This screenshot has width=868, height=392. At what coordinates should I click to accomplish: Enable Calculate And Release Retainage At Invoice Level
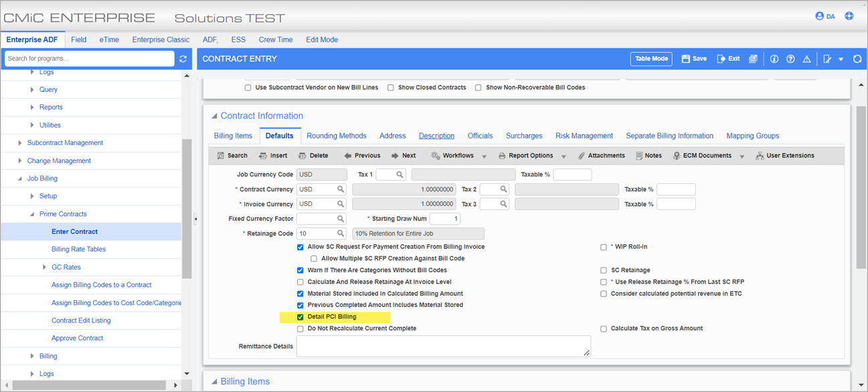300,282
